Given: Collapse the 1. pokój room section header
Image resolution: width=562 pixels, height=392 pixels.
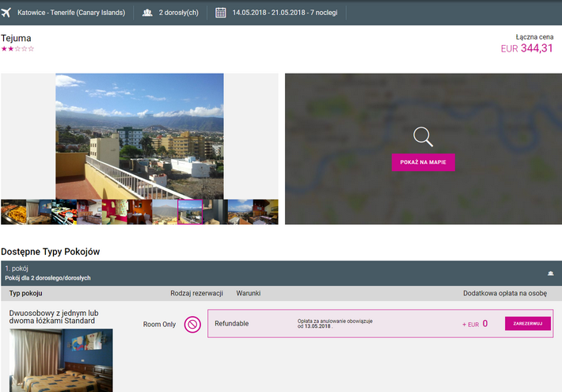Looking at the screenshot, I should (281, 273).
